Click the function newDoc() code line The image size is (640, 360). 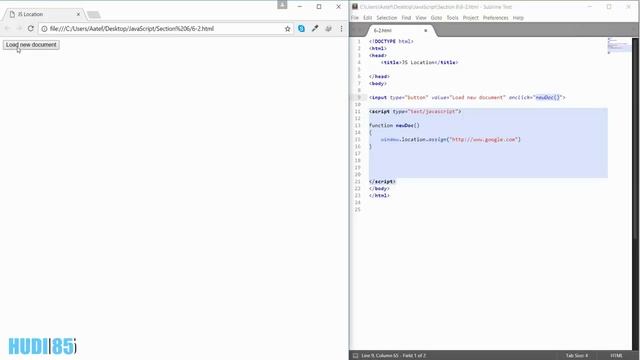point(394,126)
